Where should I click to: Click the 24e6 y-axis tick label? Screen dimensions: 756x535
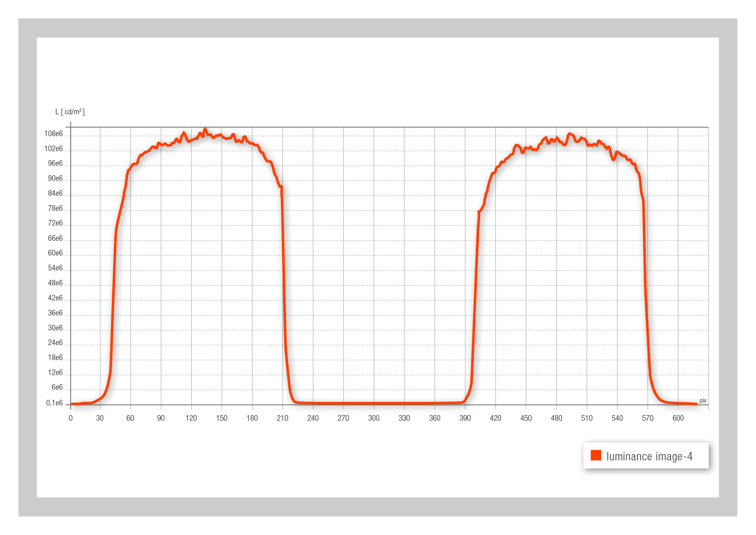click(x=55, y=343)
